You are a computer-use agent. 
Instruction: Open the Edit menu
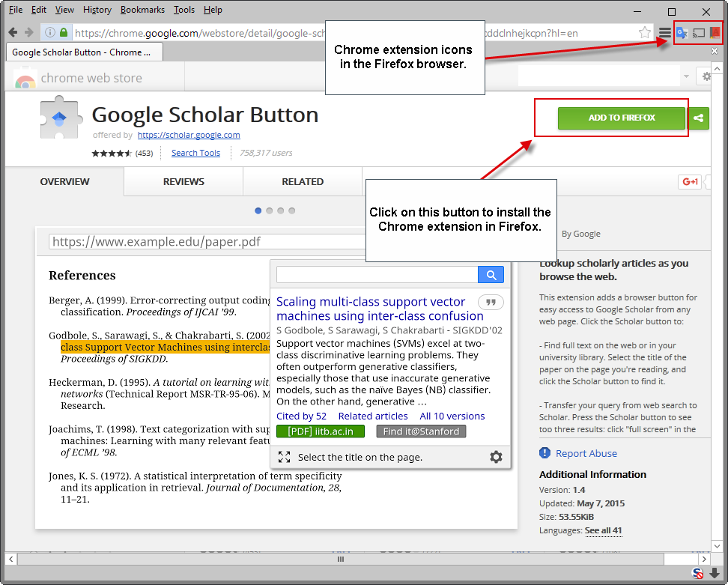tap(38, 10)
